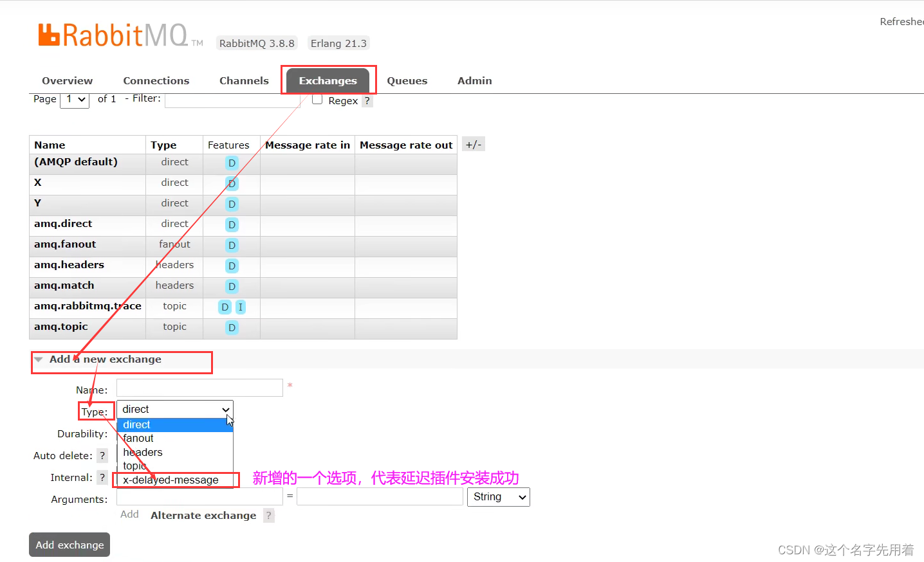Choose direct in the Type list
This screenshot has height=562, width=924.
175,425
